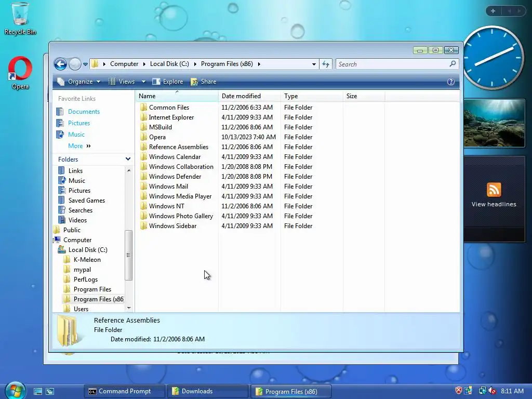Viewport: 532px width, 399px height.
Task: Select the Reference Assemblies folder icon
Action: pyautogui.click(x=143, y=147)
